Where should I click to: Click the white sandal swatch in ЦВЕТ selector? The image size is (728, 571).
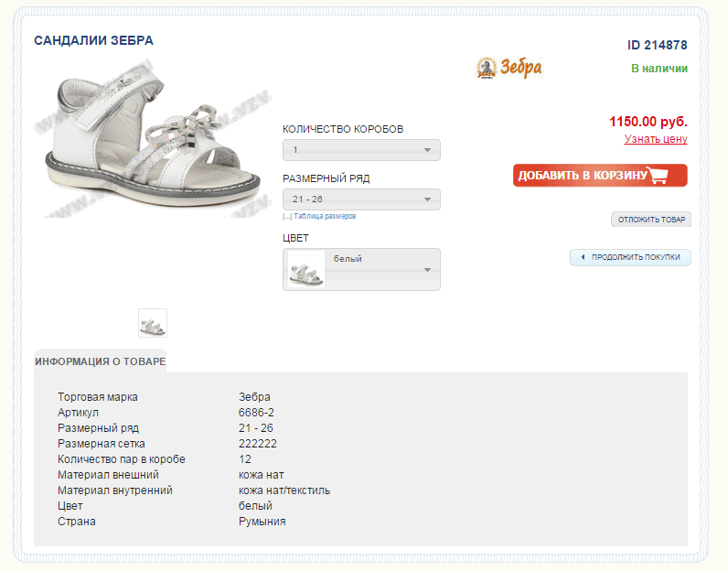306,270
